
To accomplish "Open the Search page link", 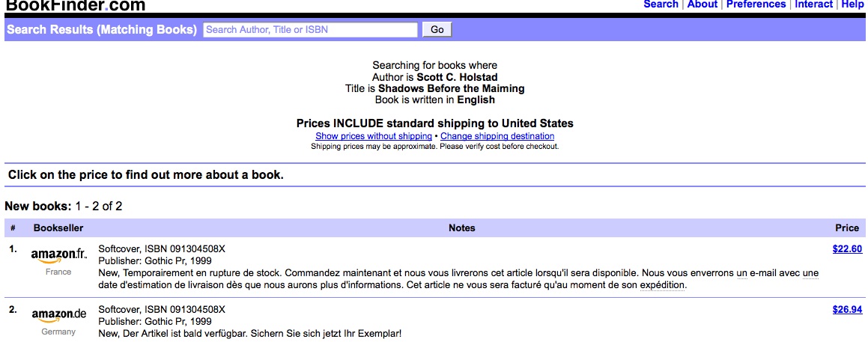I will [661, 4].
